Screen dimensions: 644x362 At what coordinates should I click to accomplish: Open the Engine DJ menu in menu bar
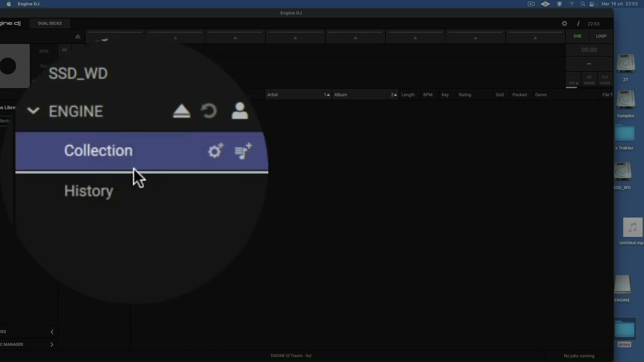28,4
